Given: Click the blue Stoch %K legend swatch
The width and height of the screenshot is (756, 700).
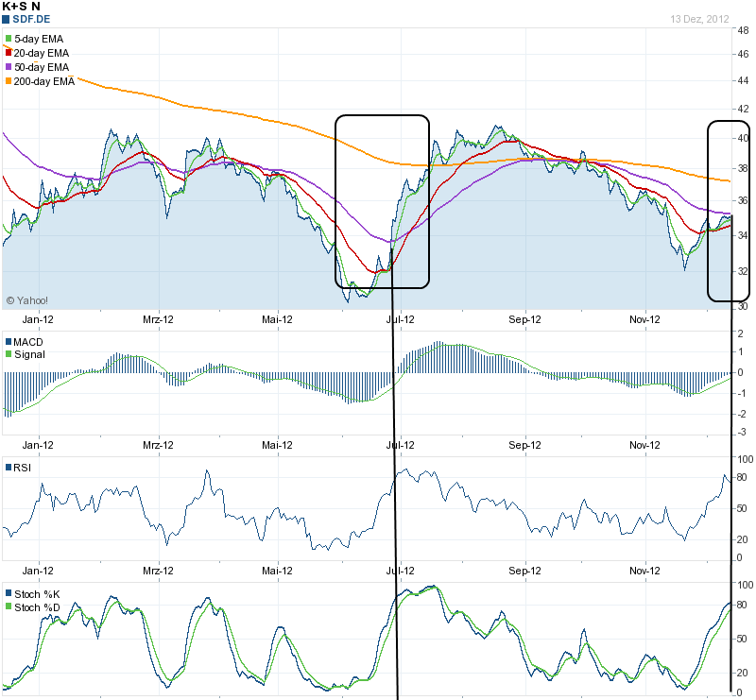Looking at the screenshot, I should (9, 593).
